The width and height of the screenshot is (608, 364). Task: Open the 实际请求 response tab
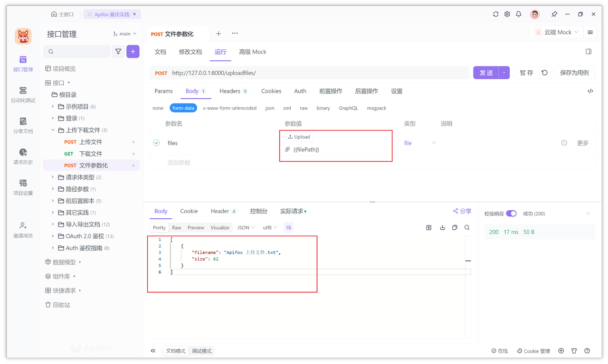293,211
